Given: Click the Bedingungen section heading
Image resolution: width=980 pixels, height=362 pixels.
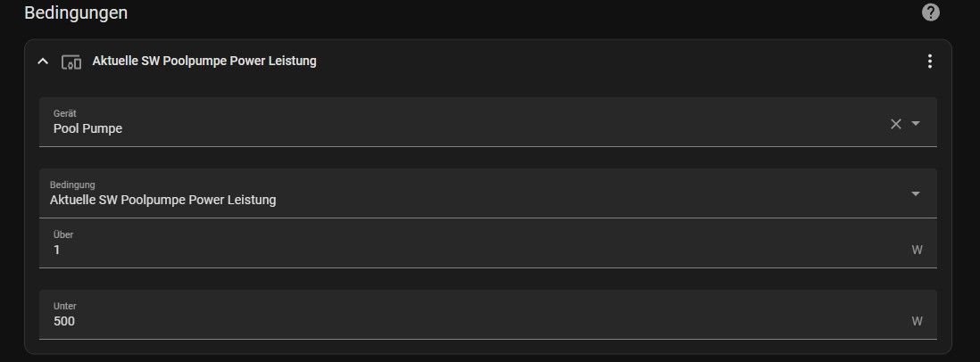Looking at the screenshot, I should coord(76,12).
